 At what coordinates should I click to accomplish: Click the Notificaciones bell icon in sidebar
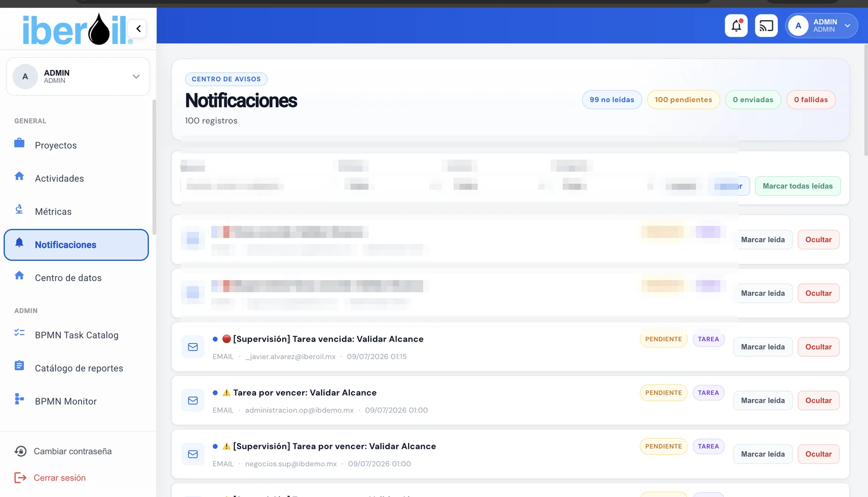19,242
